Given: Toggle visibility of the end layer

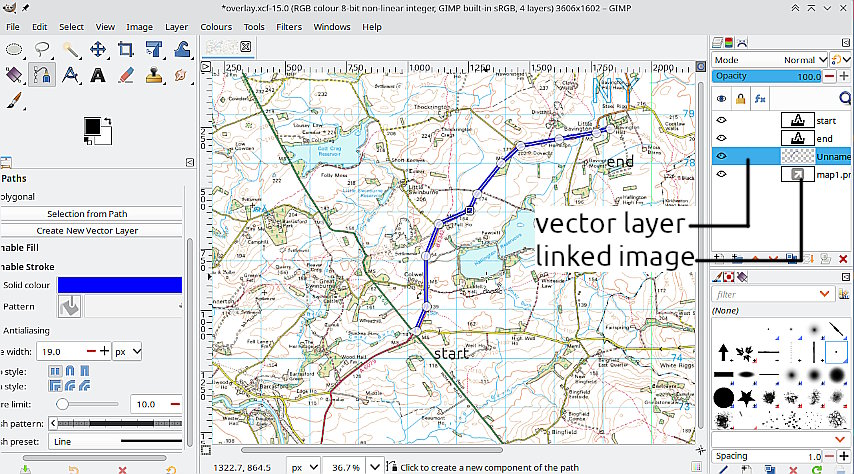Looking at the screenshot, I should pos(722,138).
